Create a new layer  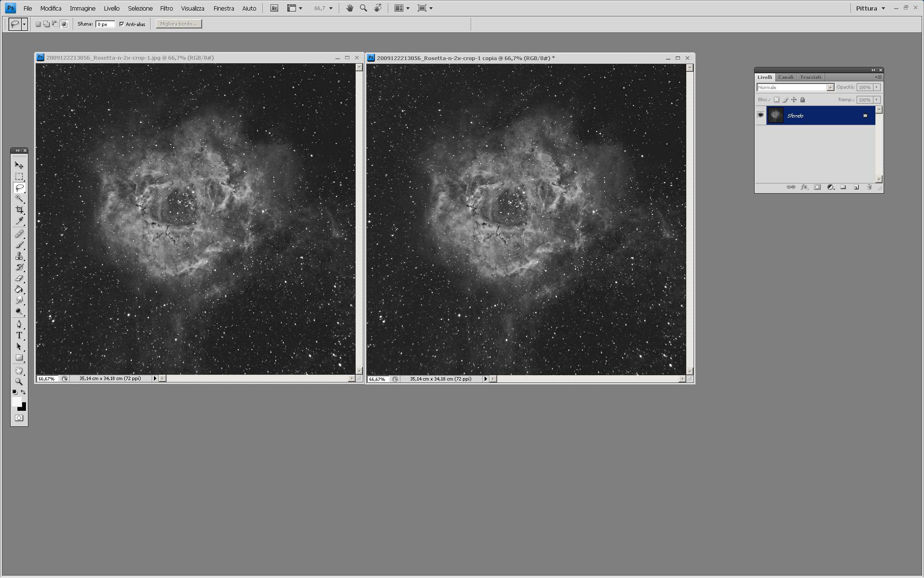coord(856,187)
